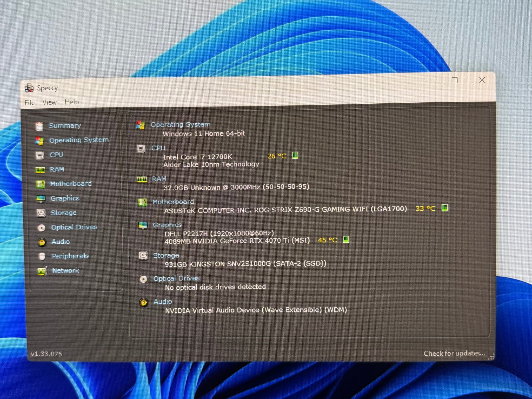
Task: Open the Operating System sidebar label
Action: coord(79,140)
